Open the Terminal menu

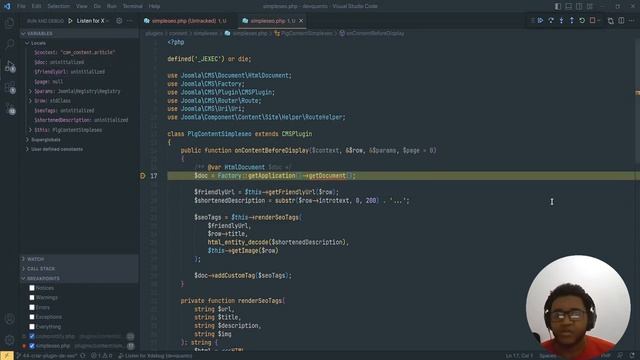[x=133, y=7]
